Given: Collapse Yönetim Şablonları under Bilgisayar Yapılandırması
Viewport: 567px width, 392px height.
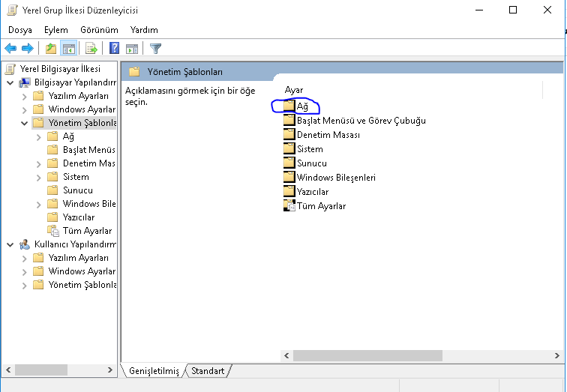Looking at the screenshot, I should click(24, 123).
